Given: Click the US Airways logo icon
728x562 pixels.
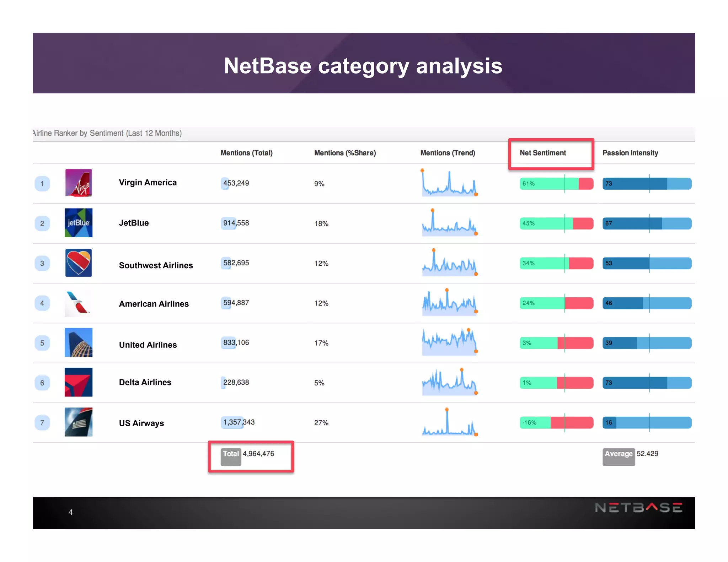Looking at the screenshot, I should (x=79, y=422).
